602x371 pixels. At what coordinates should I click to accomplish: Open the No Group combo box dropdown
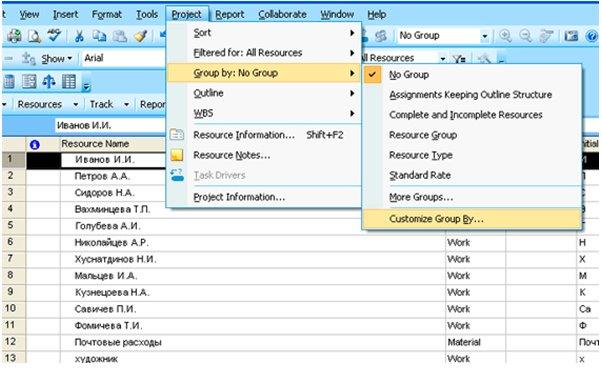tap(485, 36)
